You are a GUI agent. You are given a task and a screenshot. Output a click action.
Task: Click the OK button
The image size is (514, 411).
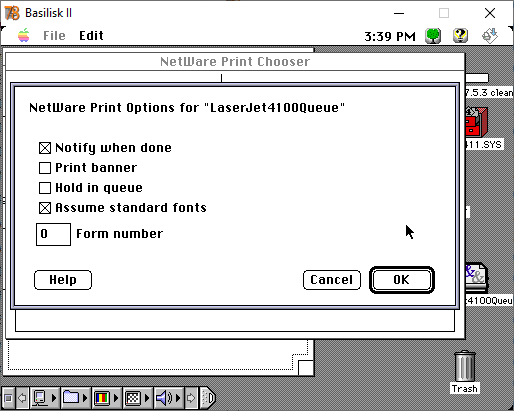click(x=402, y=280)
